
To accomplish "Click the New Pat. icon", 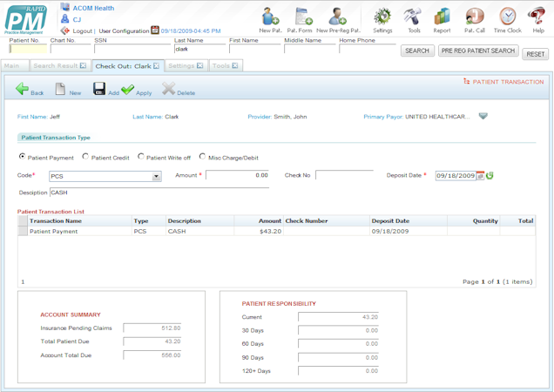I will click(x=270, y=17).
